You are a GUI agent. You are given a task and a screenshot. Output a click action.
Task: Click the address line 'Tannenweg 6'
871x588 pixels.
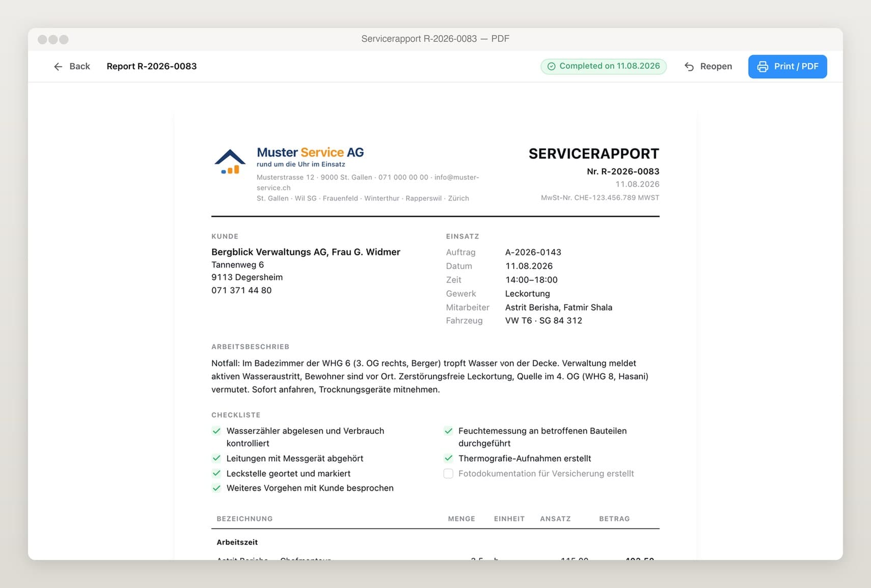[x=237, y=265]
